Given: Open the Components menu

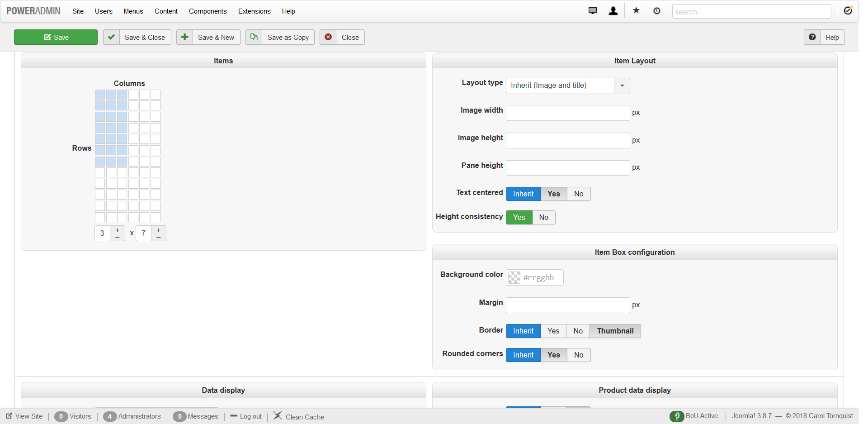Looking at the screenshot, I should 208,11.
